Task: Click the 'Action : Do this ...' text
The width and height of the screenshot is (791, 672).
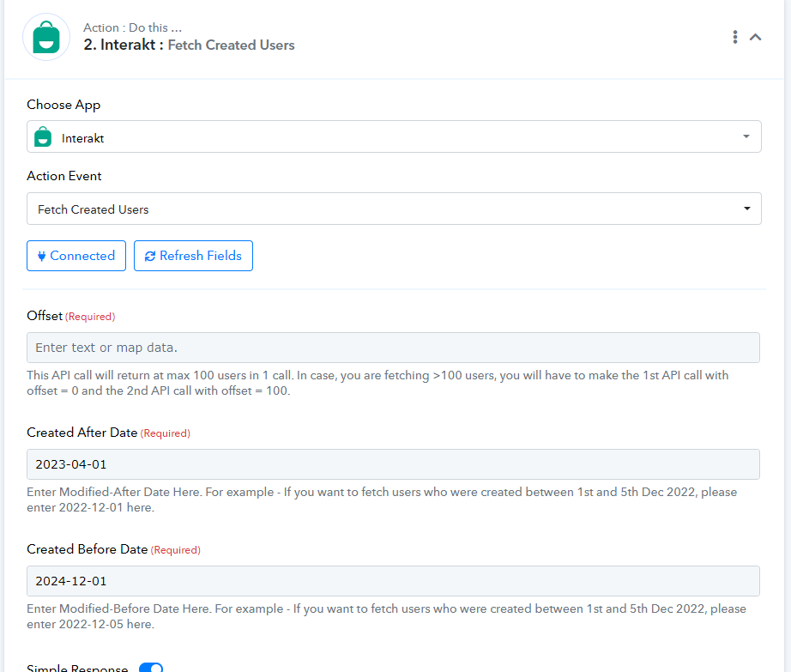Action: [133, 27]
